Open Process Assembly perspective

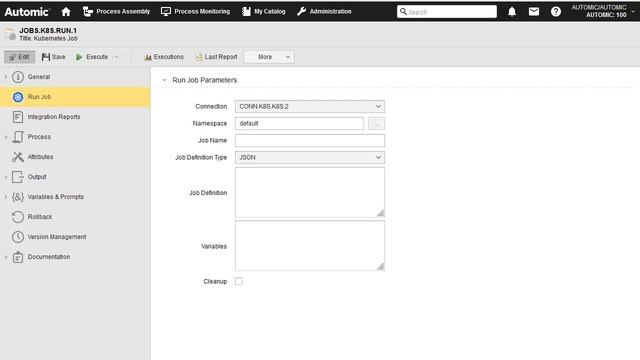click(116, 11)
